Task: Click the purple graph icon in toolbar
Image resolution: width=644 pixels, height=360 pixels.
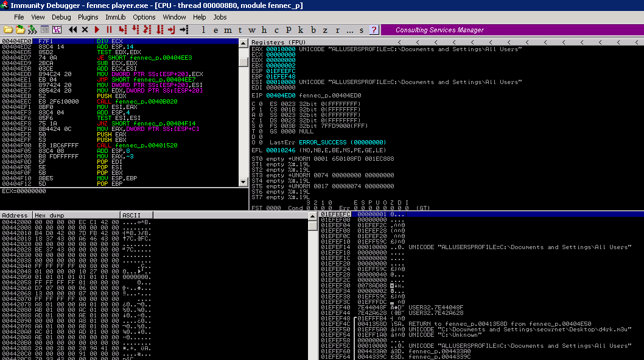Action: (57, 30)
